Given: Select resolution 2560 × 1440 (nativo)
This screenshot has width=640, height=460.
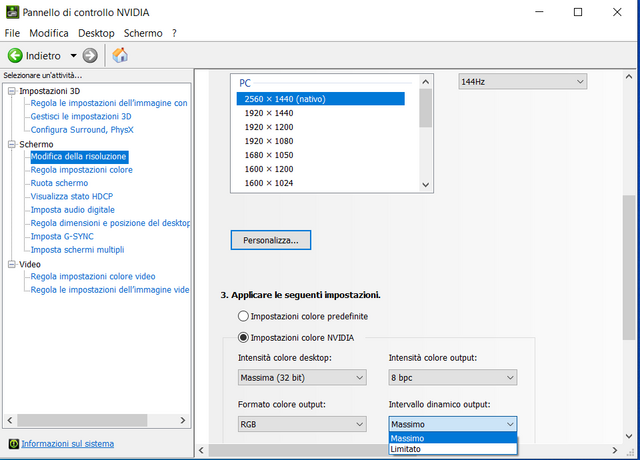Looking at the screenshot, I should coord(320,99).
